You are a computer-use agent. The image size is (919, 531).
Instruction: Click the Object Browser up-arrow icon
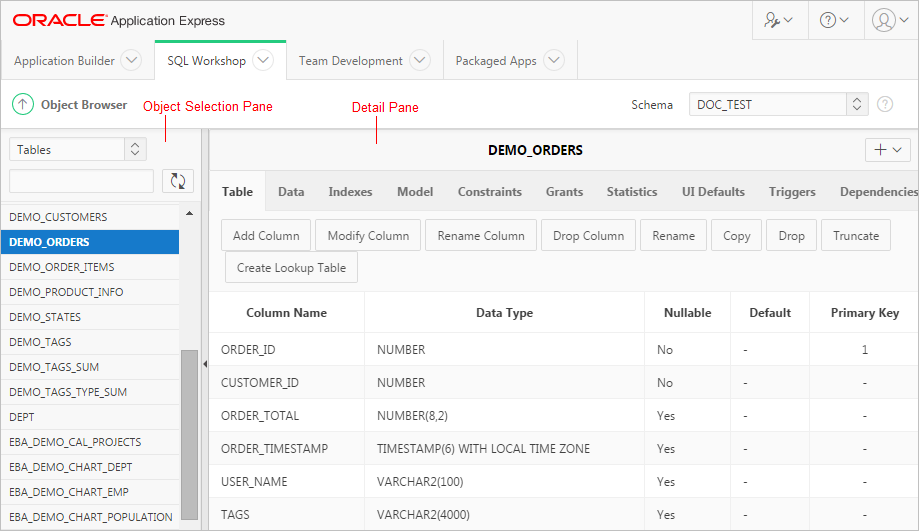[23, 105]
